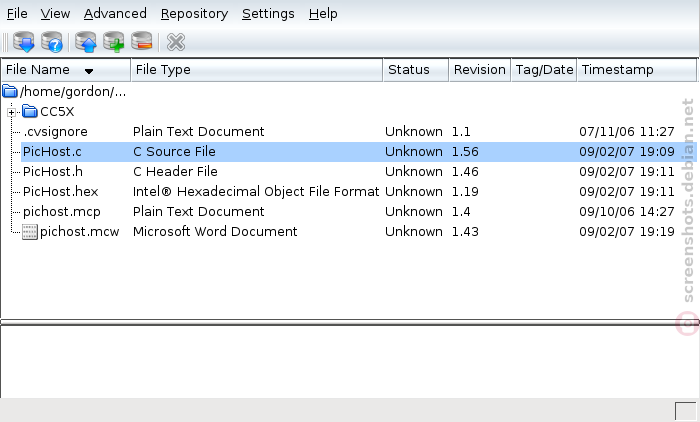Viewport: 700px width, 422px height.
Task: Click the Commit (upload arrow) toolbar icon
Action: click(86, 42)
